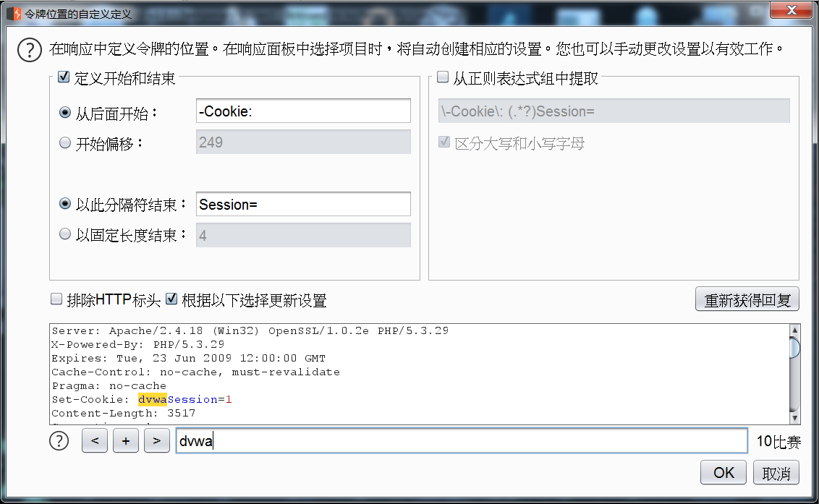
Task: Click the previous match arrow icon
Action: coord(94,440)
